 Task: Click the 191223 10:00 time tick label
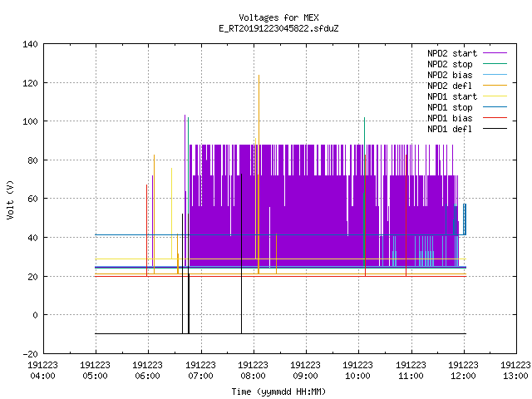[x=358, y=371]
